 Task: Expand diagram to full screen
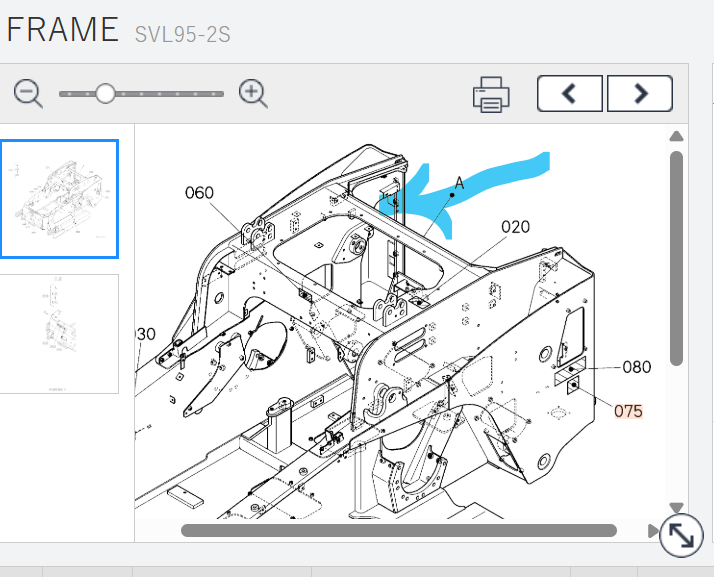(x=681, y=536)
